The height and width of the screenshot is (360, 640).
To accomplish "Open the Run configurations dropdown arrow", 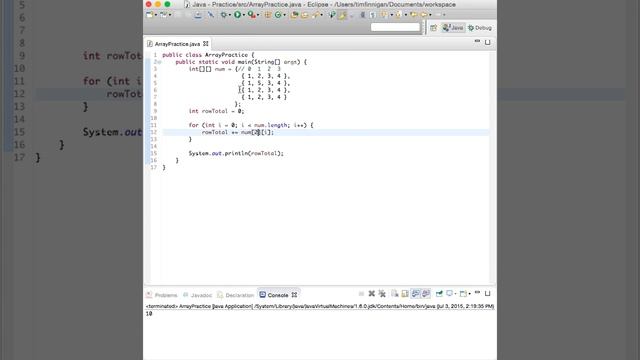I will (x=244, y=15).
